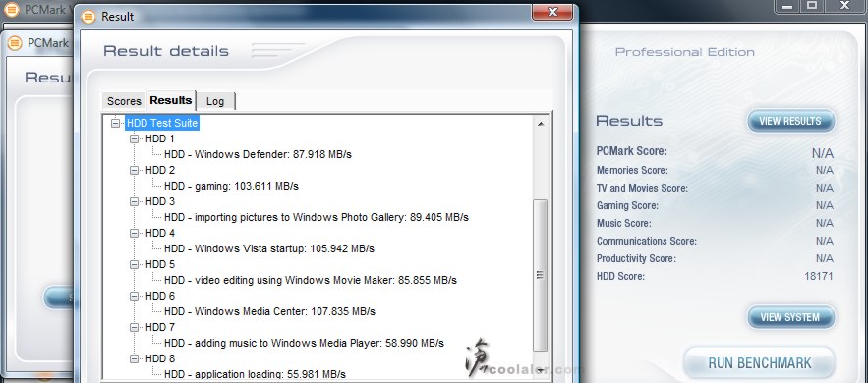Click the Professional Edition text
The height and width of the screenshot is (383, 868).
coord(685,52)
